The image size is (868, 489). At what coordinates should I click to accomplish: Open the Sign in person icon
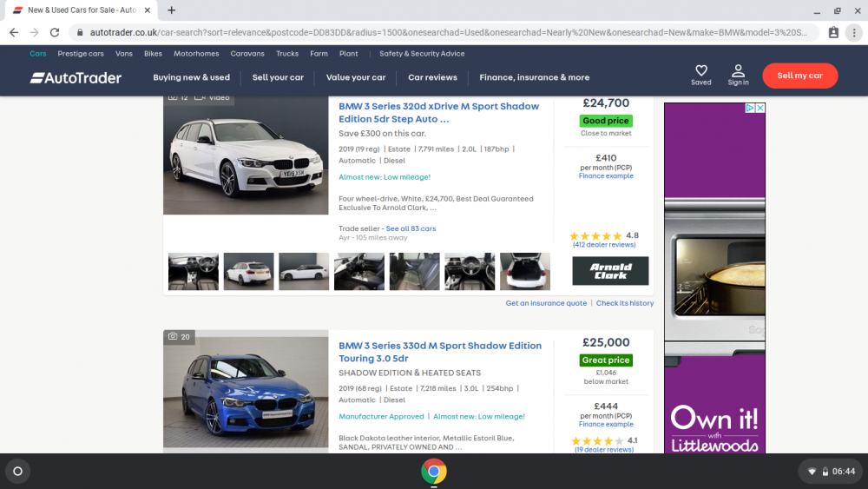click(738, 75)
